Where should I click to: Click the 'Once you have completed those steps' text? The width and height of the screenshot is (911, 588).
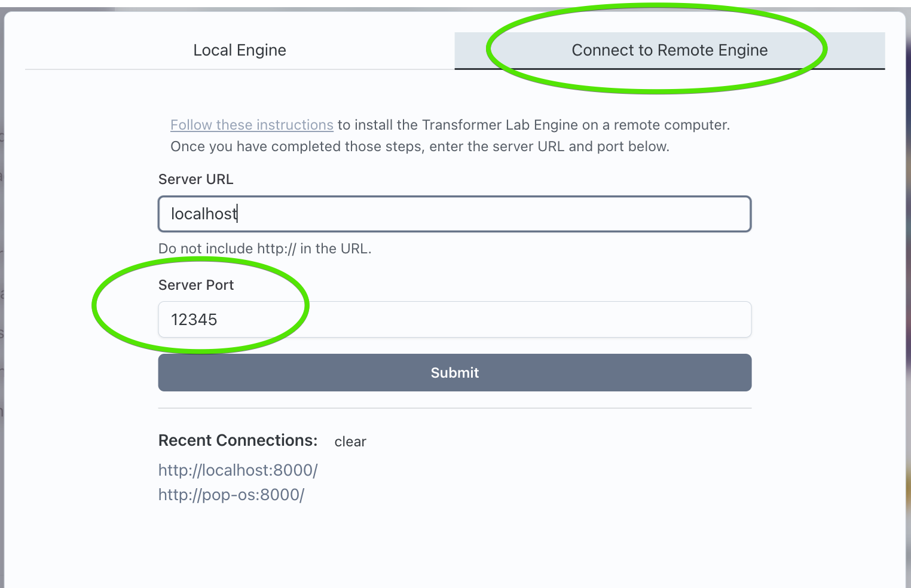click(x=420, y=146)
